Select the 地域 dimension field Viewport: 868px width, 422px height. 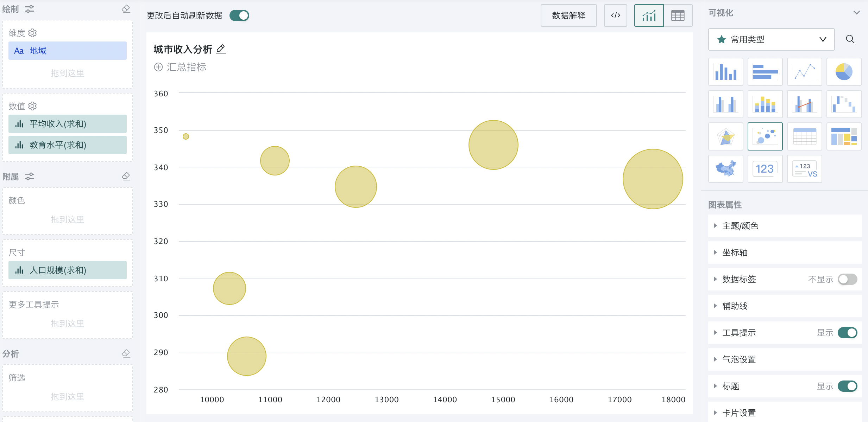tap(68, 51)
